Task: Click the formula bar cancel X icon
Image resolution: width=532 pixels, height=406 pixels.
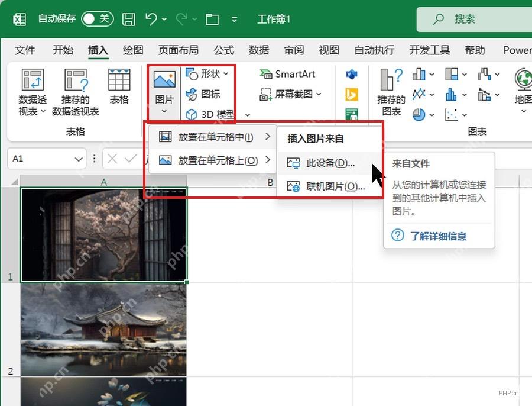Action: (x=112, y=159)
